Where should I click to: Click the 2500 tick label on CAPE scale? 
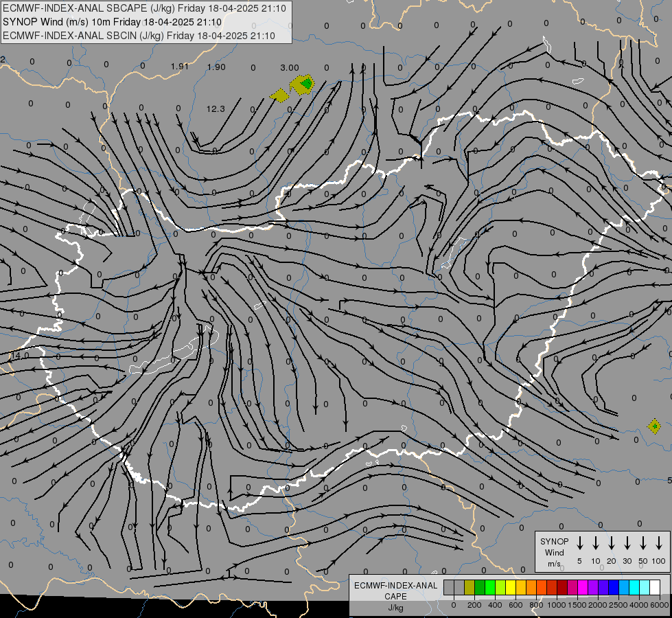[x=618, y=605]
